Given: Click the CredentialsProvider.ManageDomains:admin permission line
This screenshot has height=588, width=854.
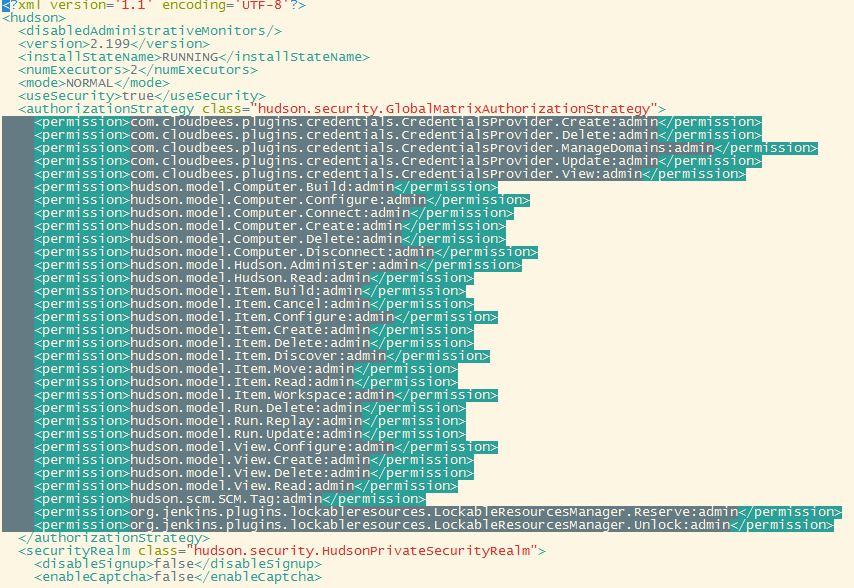Looking at the screenshot, I should coord(426,148).
